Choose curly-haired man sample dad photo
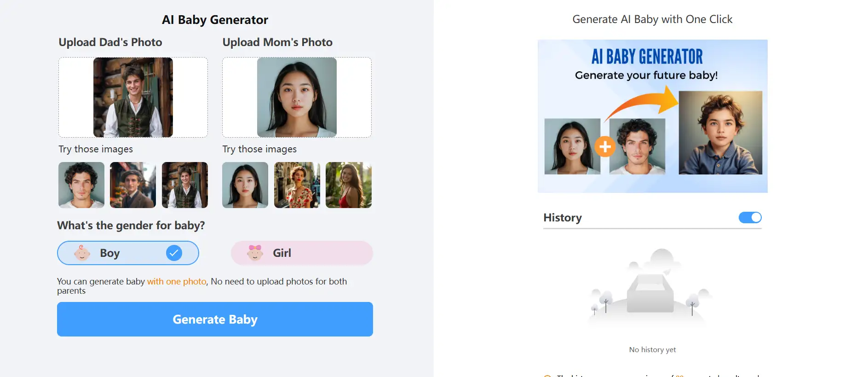 [81, 185]
